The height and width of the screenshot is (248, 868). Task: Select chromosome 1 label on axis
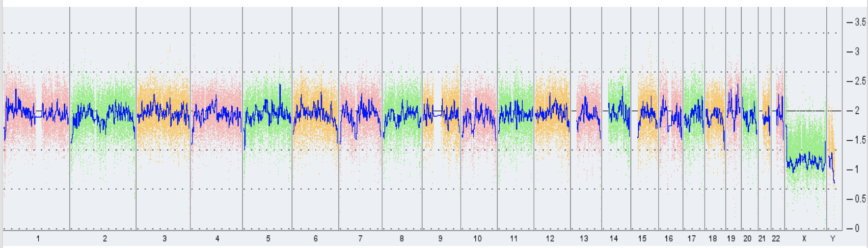pyautogui.click(x=38, y=239)
